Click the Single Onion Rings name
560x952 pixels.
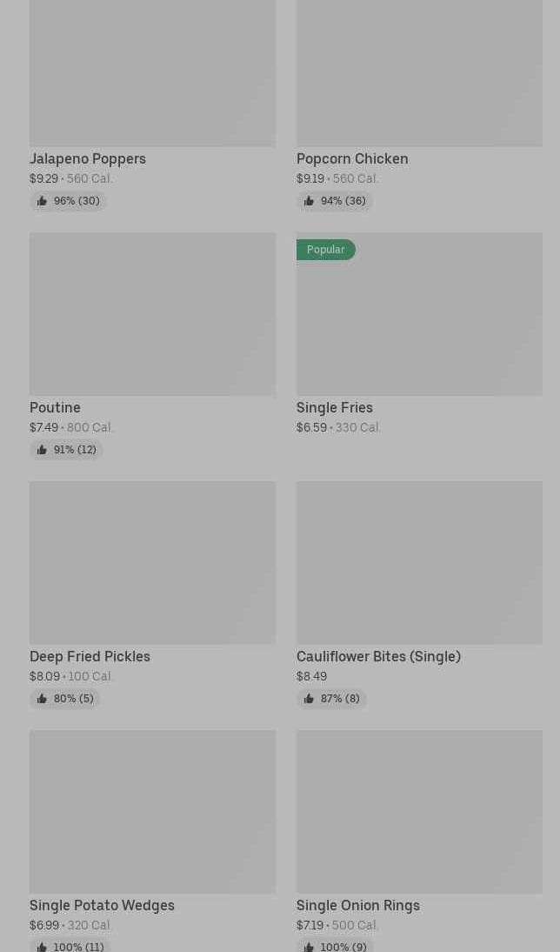pos(358,905)
